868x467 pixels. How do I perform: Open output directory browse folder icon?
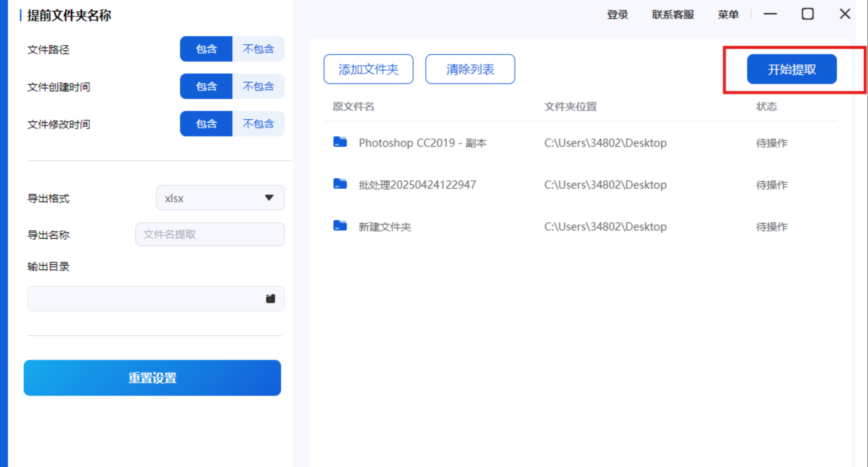click(270, 298)
